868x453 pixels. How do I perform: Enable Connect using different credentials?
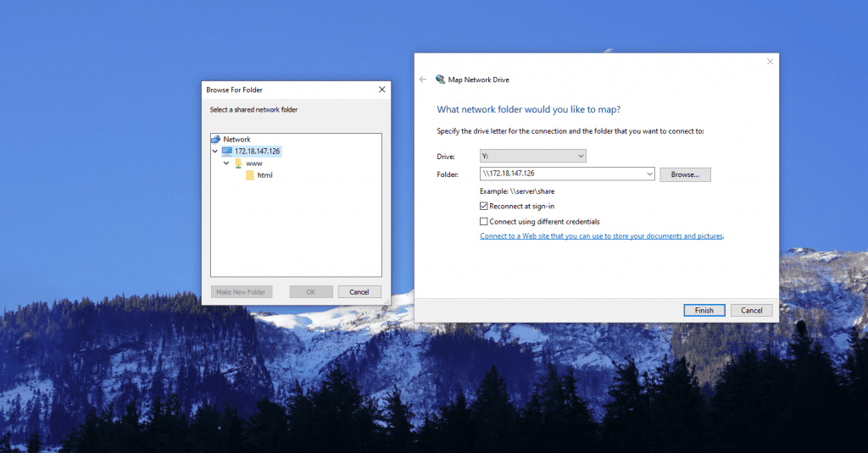click(x=484, y=221)
